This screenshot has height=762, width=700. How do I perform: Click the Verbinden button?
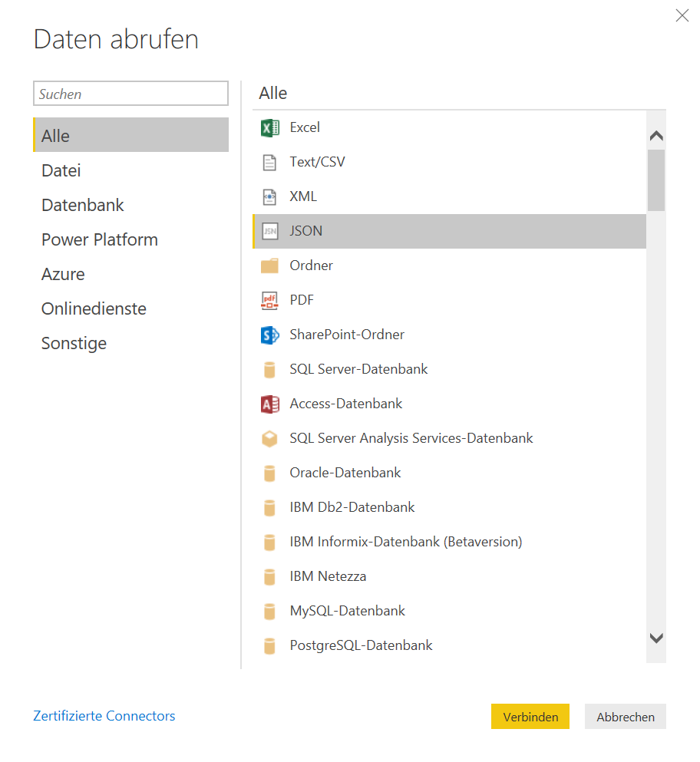click(530, 716)
